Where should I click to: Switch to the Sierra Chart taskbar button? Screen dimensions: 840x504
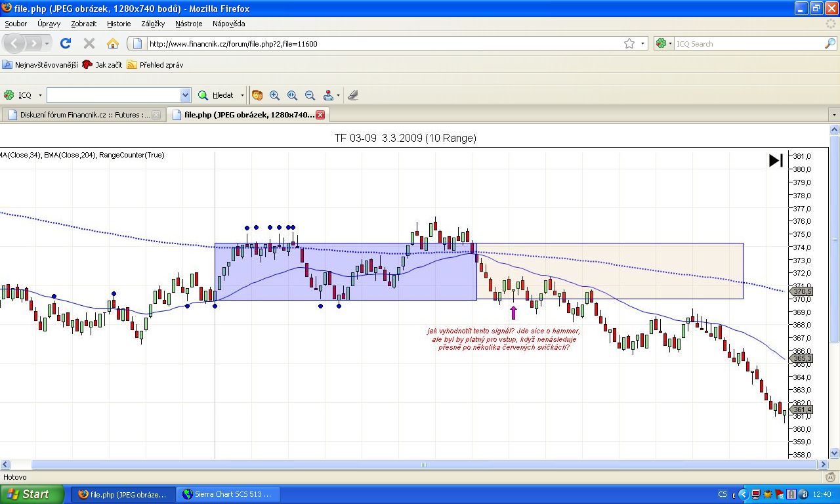(229, 494)
